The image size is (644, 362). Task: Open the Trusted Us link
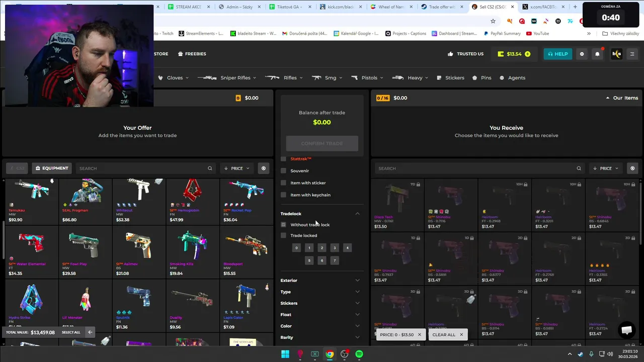(465, 54)
